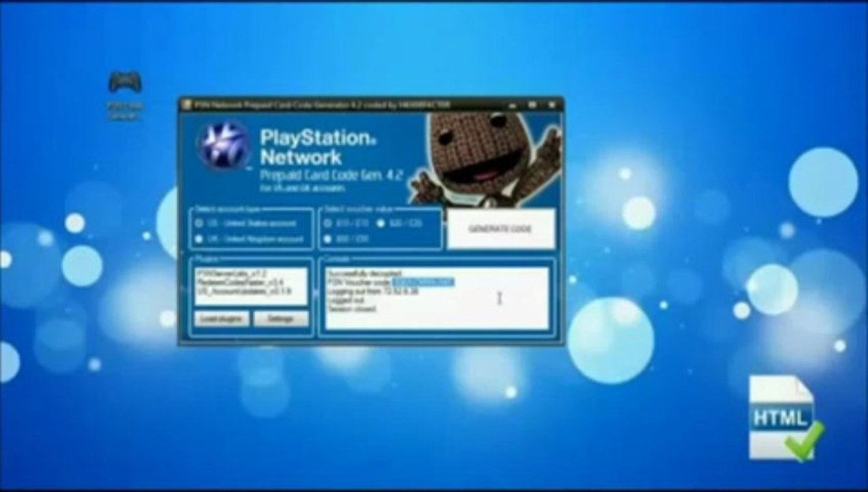
Task: Select the RedeemCodesFaster plugin entry
Action: point(239,282)
